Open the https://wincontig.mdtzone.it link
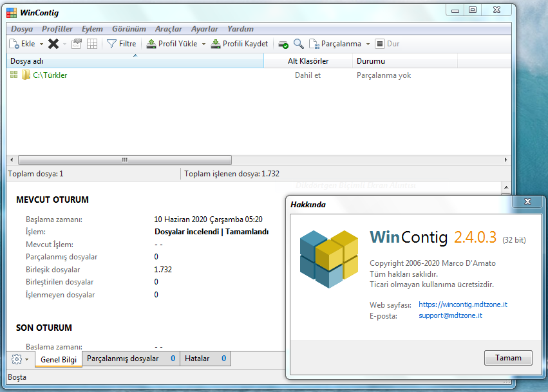Screen dimensions: 548x392 tap(463, 304)
